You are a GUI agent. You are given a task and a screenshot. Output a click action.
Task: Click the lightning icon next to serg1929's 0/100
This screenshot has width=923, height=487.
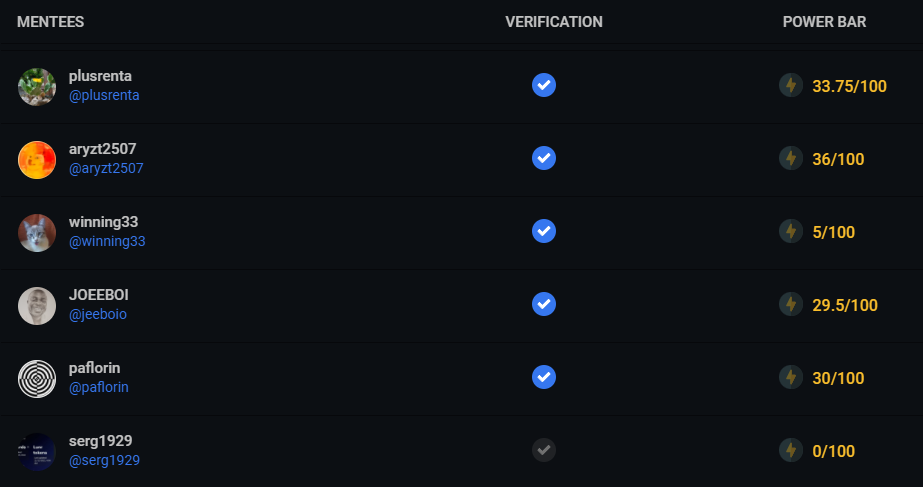[791, 450]
